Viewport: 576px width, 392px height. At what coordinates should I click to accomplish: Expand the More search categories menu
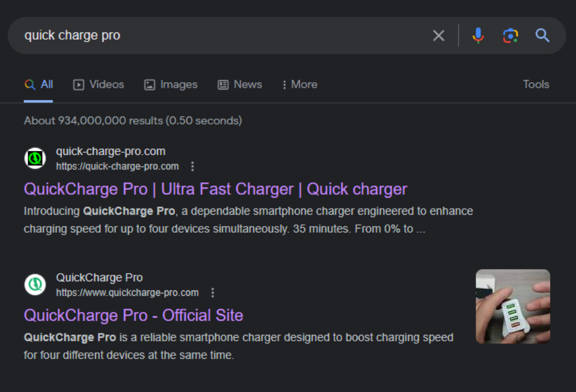[299, 84]
